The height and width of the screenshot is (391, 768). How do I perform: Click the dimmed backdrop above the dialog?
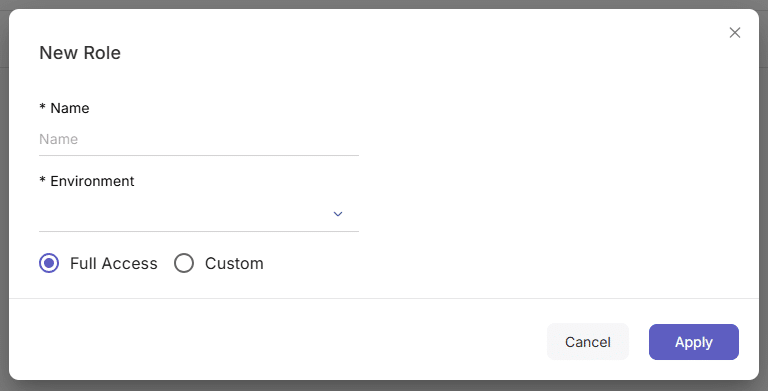[384, 4]
